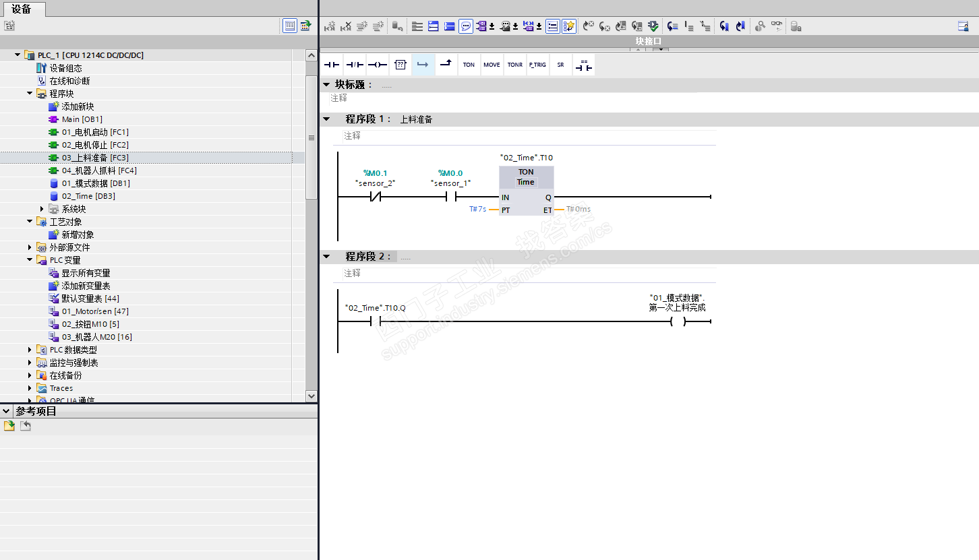Click the insert network toolbar icon

tap(330, 26)
